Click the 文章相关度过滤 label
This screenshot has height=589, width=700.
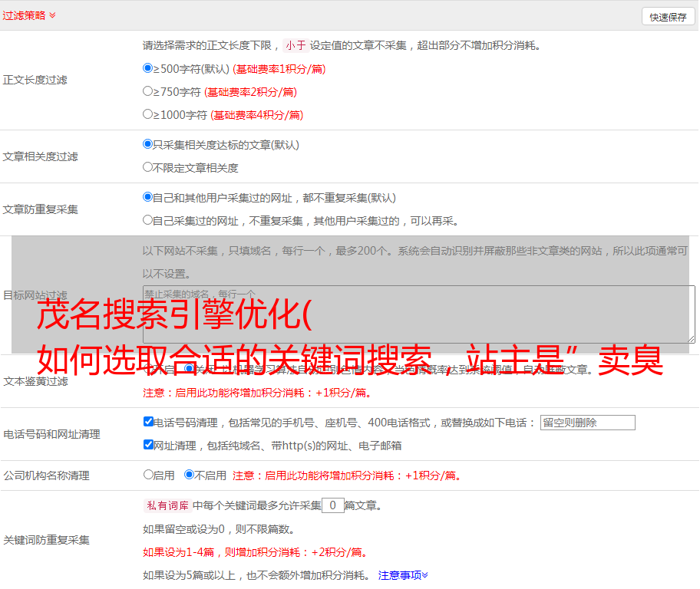tap(41, 156)
